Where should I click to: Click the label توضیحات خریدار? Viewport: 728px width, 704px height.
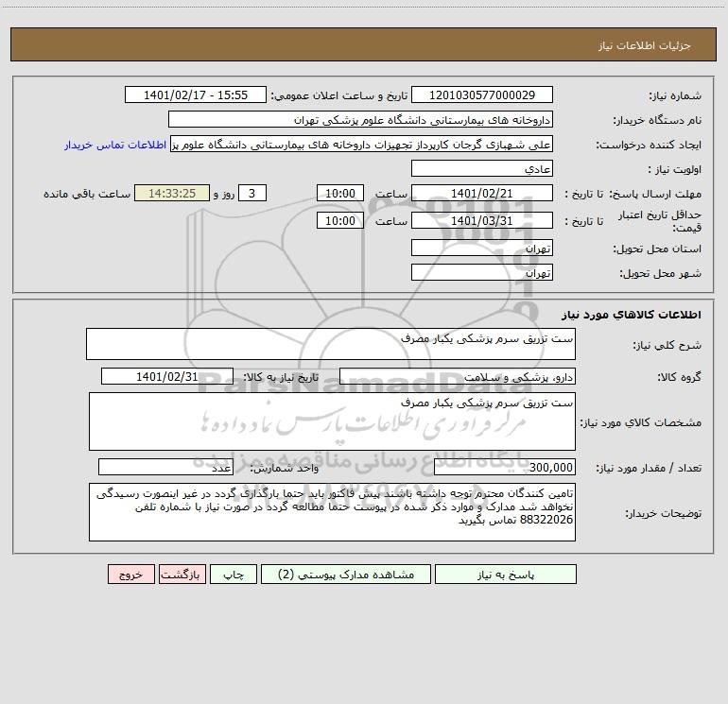(663, 514)
